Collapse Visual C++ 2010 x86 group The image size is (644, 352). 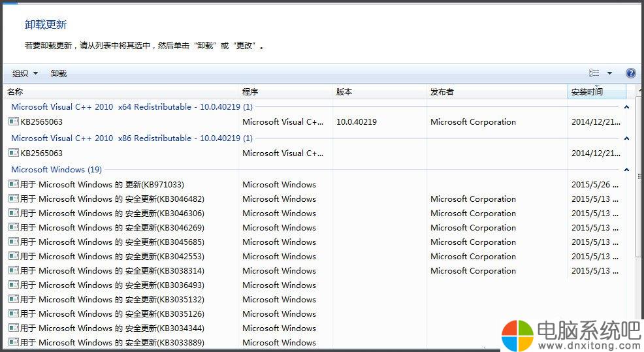[x=626, y=138]
